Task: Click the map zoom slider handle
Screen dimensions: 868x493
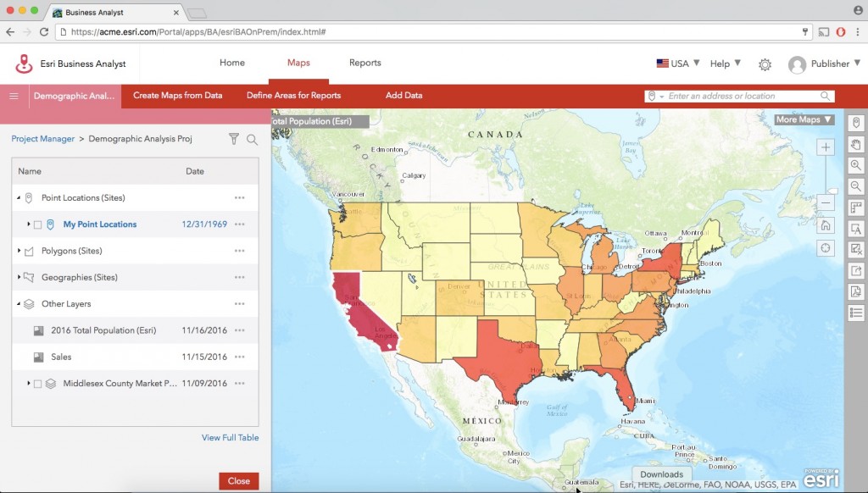Action: 832,191
